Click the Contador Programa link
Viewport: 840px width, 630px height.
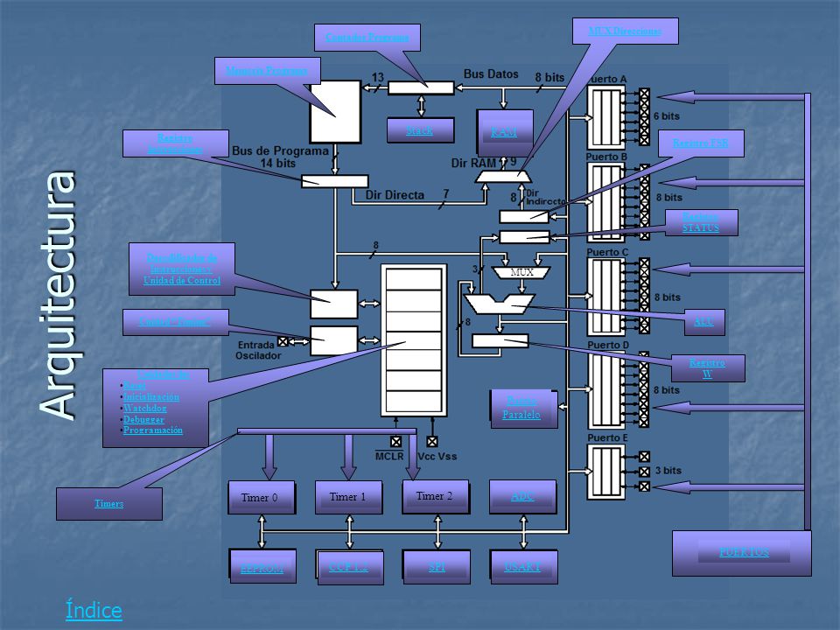tap(367, 38)
